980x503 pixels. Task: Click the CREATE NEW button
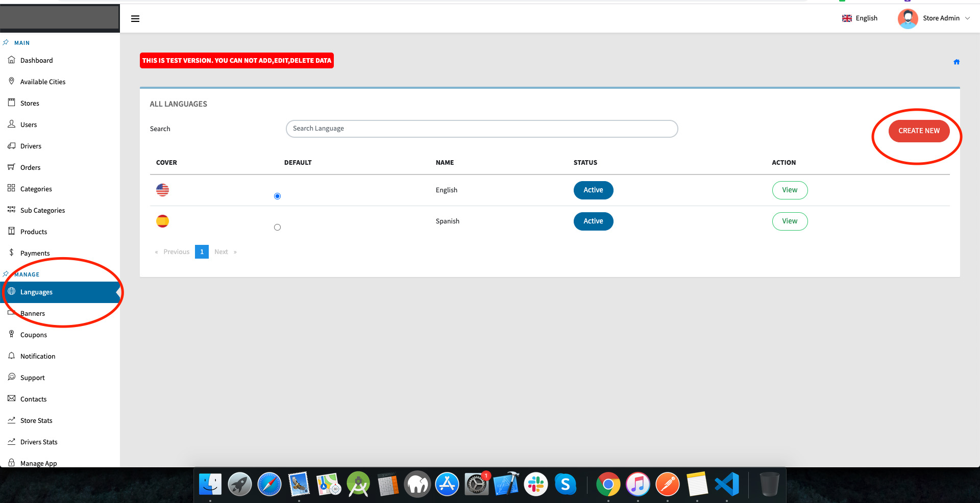click(919, 131)
